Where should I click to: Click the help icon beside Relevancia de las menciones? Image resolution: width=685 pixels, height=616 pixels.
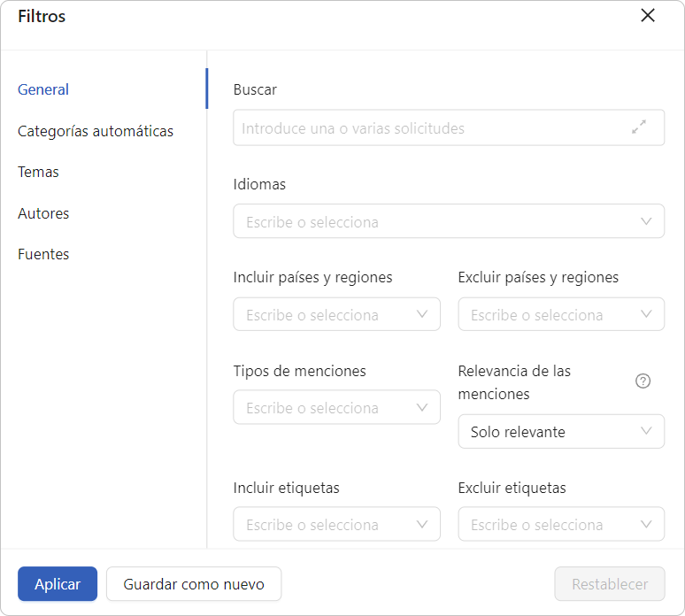[643, 381]
